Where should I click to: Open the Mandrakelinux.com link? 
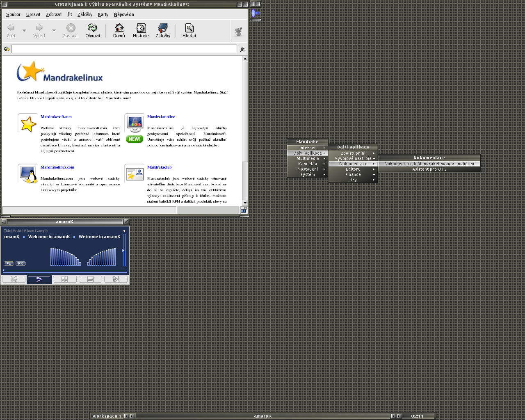(57, 167)
